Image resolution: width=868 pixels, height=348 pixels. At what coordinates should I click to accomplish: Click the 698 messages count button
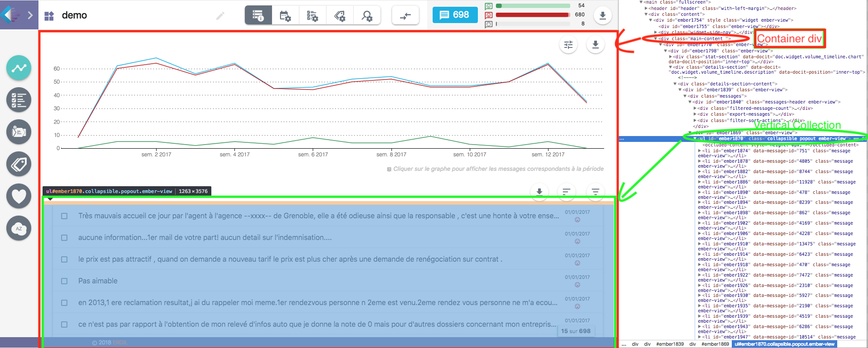[455, 15]
